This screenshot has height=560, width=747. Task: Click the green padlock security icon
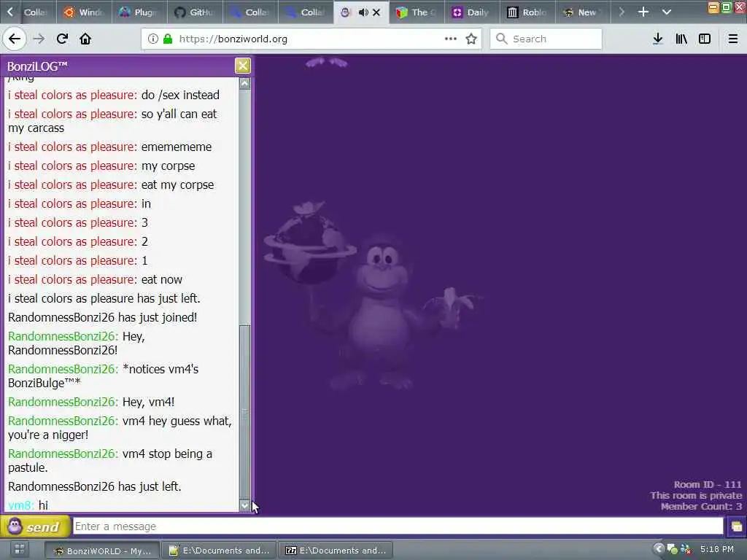click(x=168, y=39)
